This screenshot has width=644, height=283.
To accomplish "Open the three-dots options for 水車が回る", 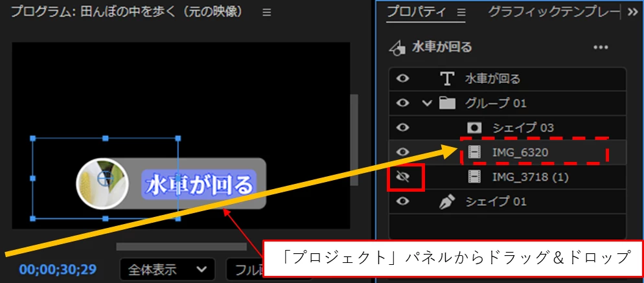I will tap(601, 48).
